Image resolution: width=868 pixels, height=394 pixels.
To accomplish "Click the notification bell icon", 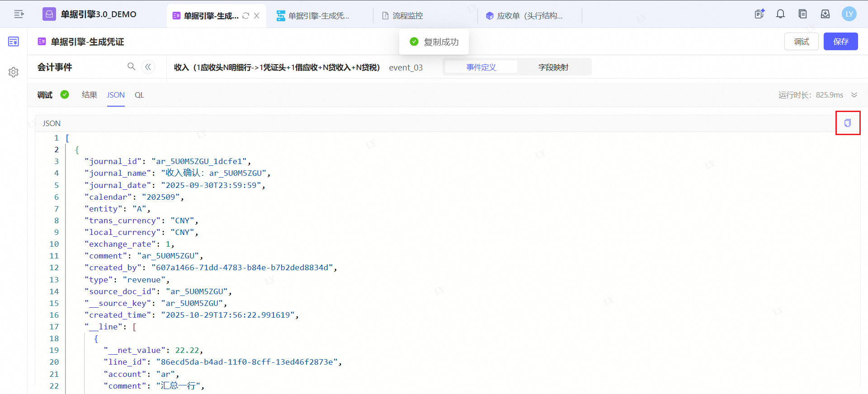I will [x=780, y=14].
